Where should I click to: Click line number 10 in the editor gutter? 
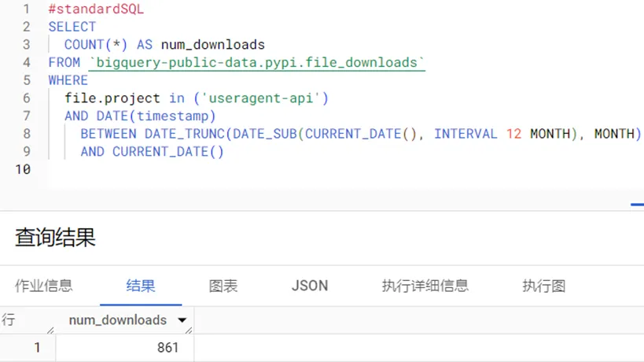pyautogui.click(x=22, y=169)
